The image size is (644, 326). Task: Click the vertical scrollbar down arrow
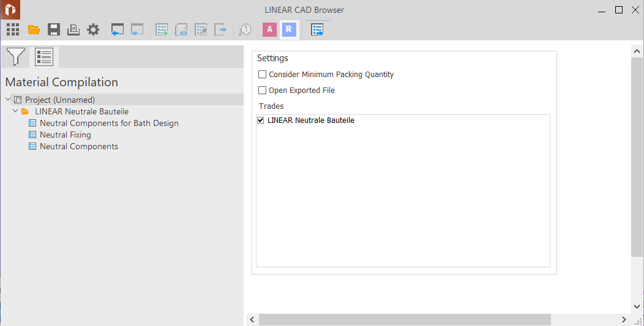637,306
